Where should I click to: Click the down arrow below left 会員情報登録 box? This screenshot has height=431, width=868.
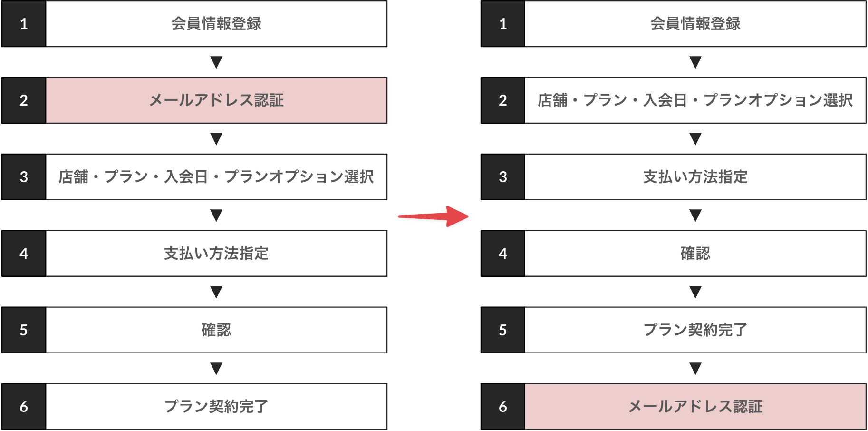tap(216, 62)
